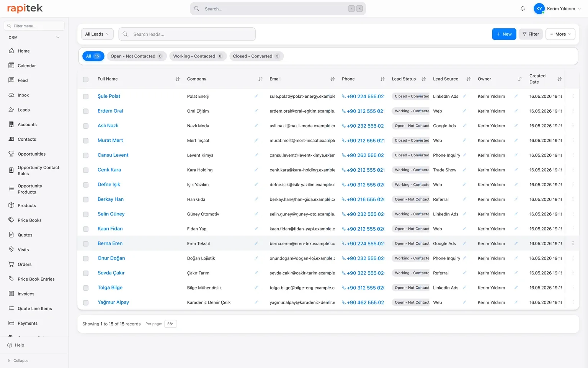Open notifications bell icon
Screen dimensions: 588x368
(x=523, y=9)
